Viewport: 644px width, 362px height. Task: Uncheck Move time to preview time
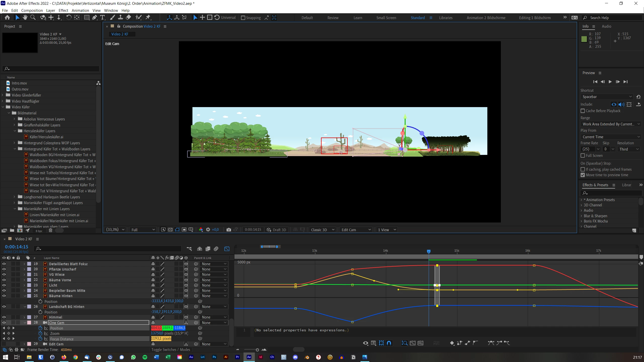(583, 175)
